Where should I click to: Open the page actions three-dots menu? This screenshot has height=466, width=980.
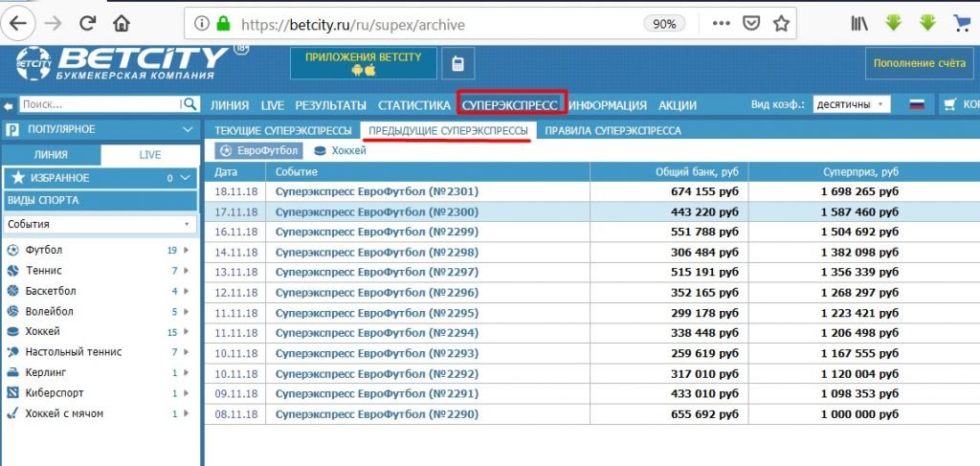point(722,24)
